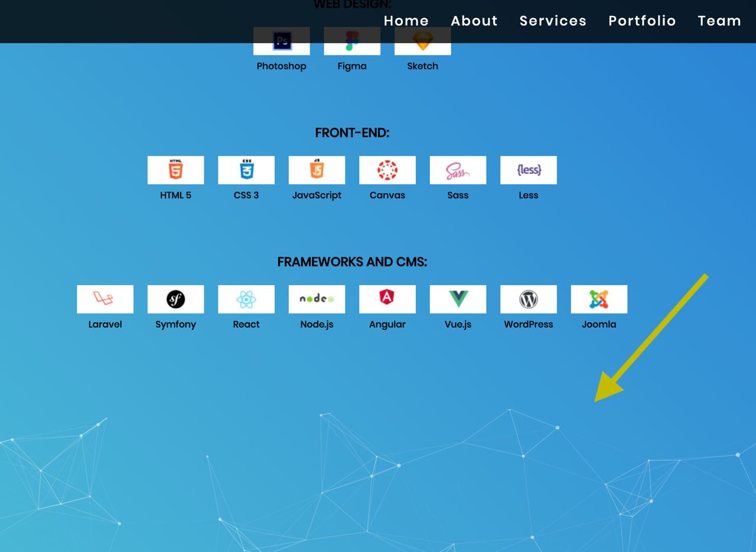Click the Photoshop logo icon
The image size is (756, 552).
coord(282,41)
